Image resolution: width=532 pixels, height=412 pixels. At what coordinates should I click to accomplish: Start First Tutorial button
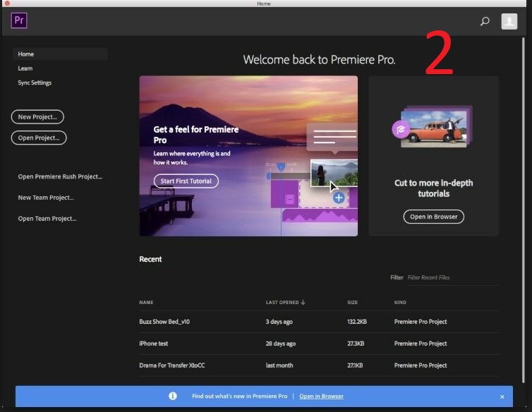tap(186, 181)
